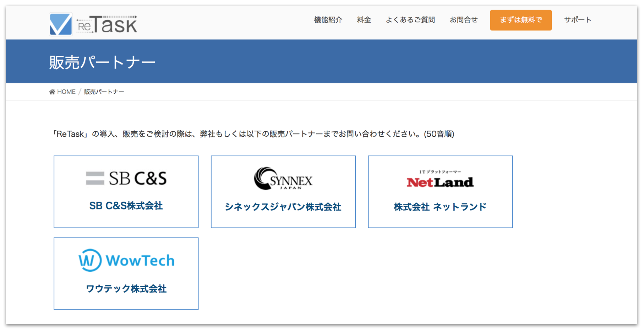
Task: Open the SB C&S株式会社 link
Action: pyautogui.click(x=126, y=206)
